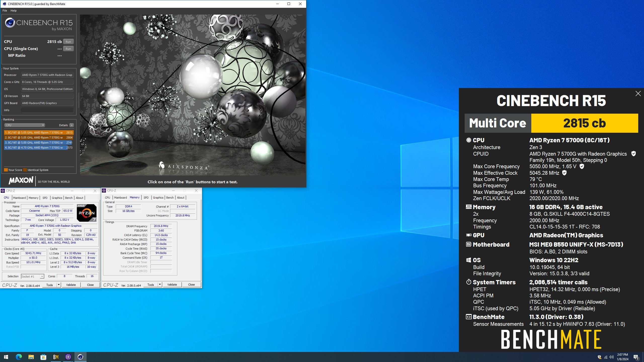Open the Start menu
The width and height of the screenshot is (644, 362).
[6, 357]
